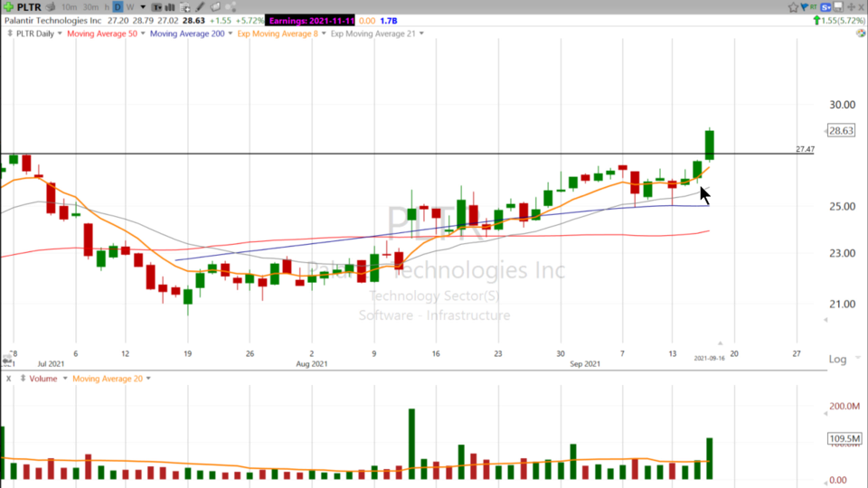Click the green up-arrow change indicator
The width and height of the screenshot is (868, 488).
tap(816, 21)
